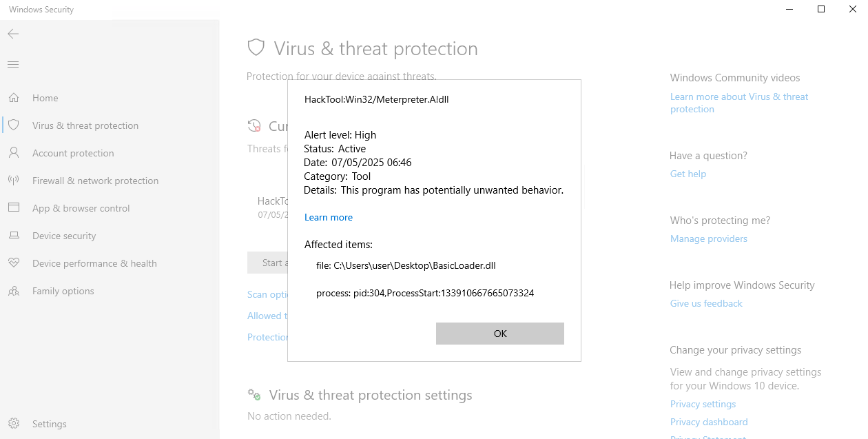Click the back arrow icon

pos(13,34)
